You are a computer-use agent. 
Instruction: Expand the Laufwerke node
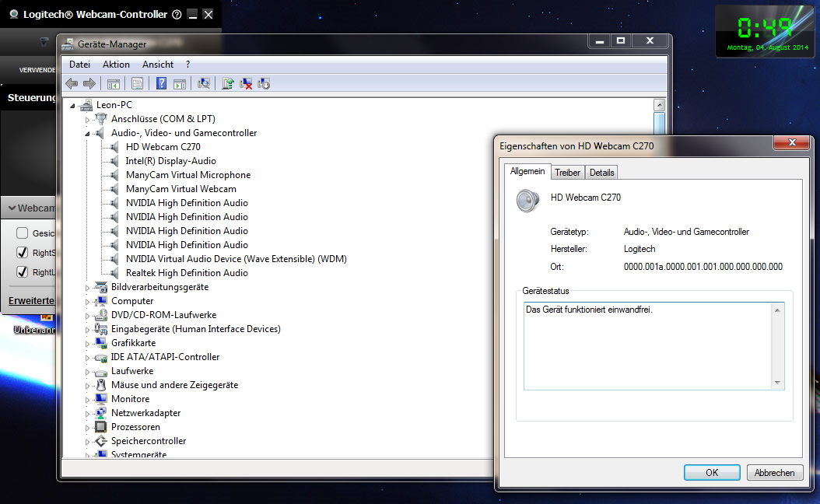(x=87, y=372)
